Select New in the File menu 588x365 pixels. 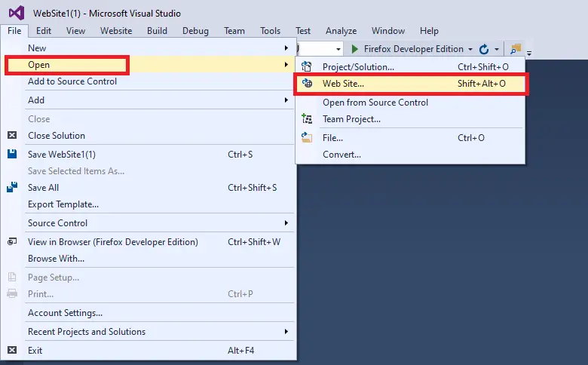point(149,48)
